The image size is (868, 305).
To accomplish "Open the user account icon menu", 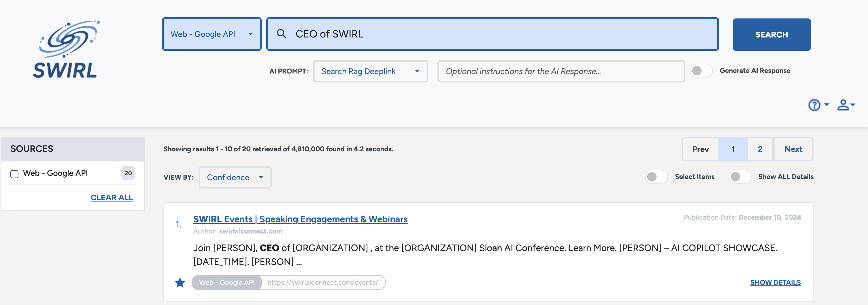I will (843, 105).
